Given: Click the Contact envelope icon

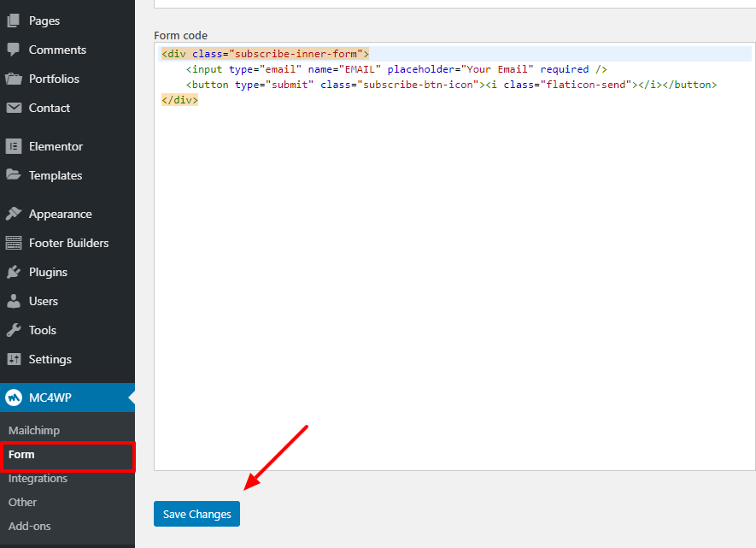Looking at the screenshot, I should (x=14, y=108).
